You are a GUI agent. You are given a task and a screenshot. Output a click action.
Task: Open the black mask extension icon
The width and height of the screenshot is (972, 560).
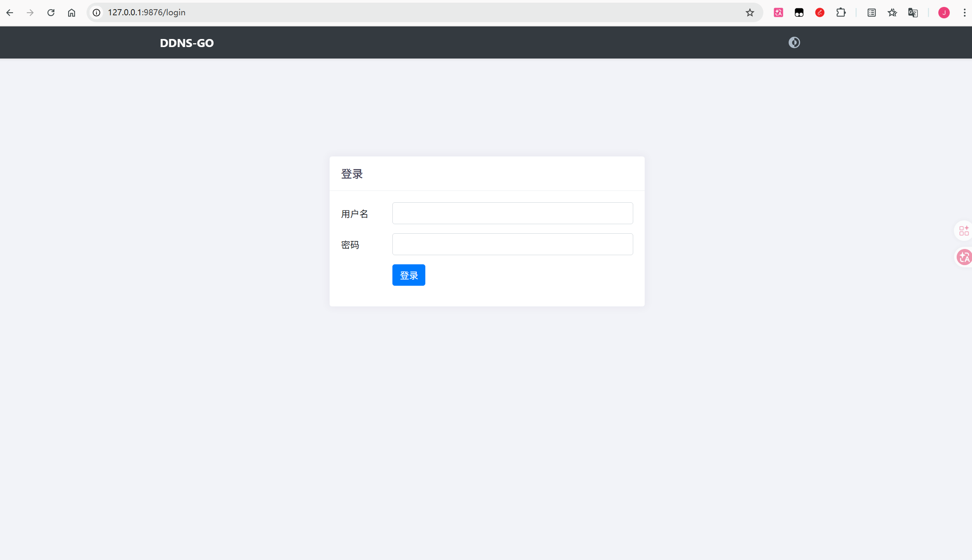click(x=799, y=13)
